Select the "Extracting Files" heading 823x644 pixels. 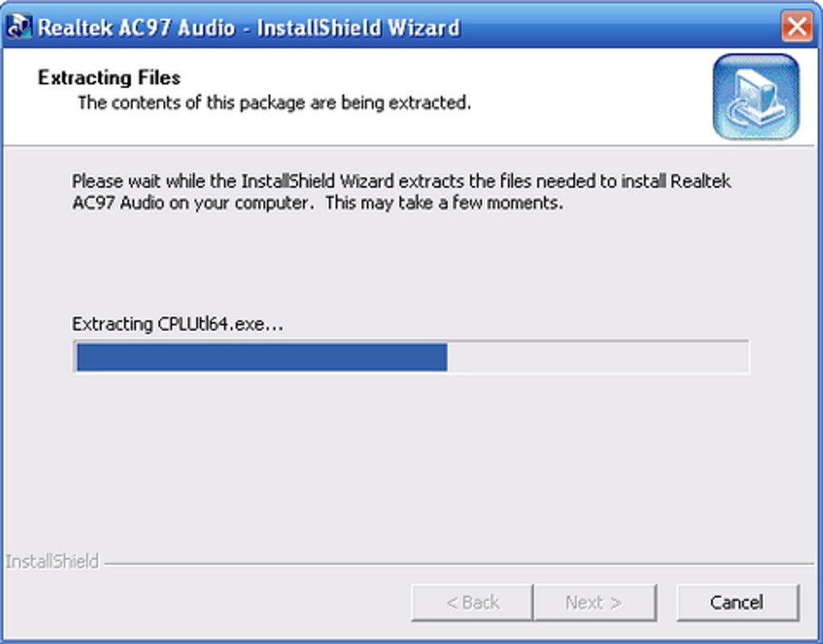tap(109, 78)
